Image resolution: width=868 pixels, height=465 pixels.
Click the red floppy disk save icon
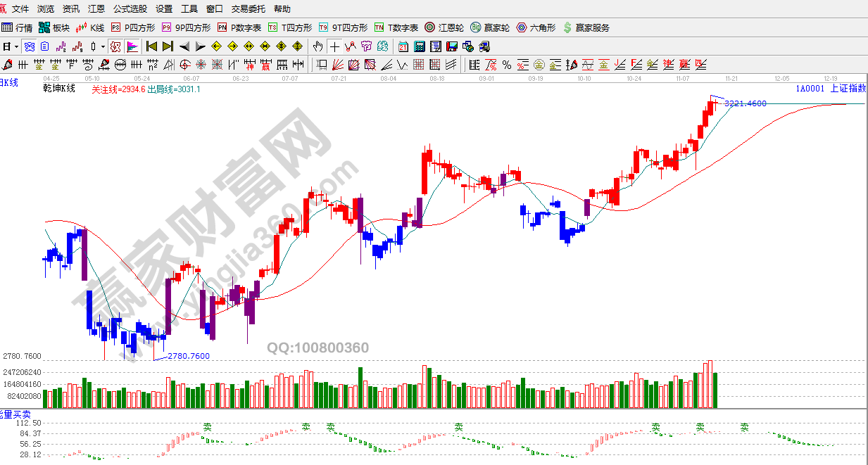451,46
